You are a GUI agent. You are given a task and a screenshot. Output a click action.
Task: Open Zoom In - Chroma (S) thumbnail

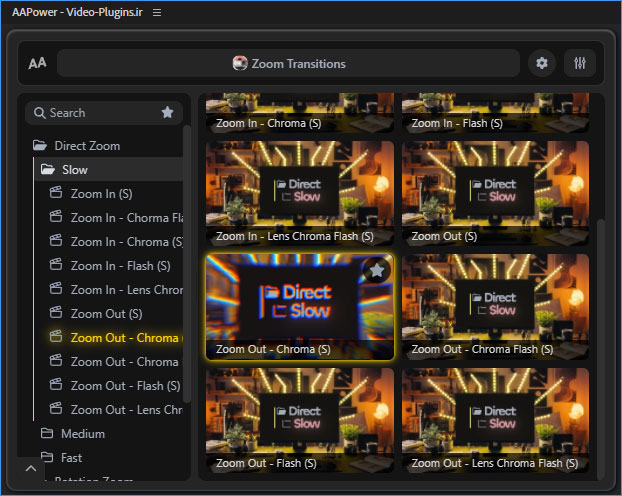tap(299, 113)
